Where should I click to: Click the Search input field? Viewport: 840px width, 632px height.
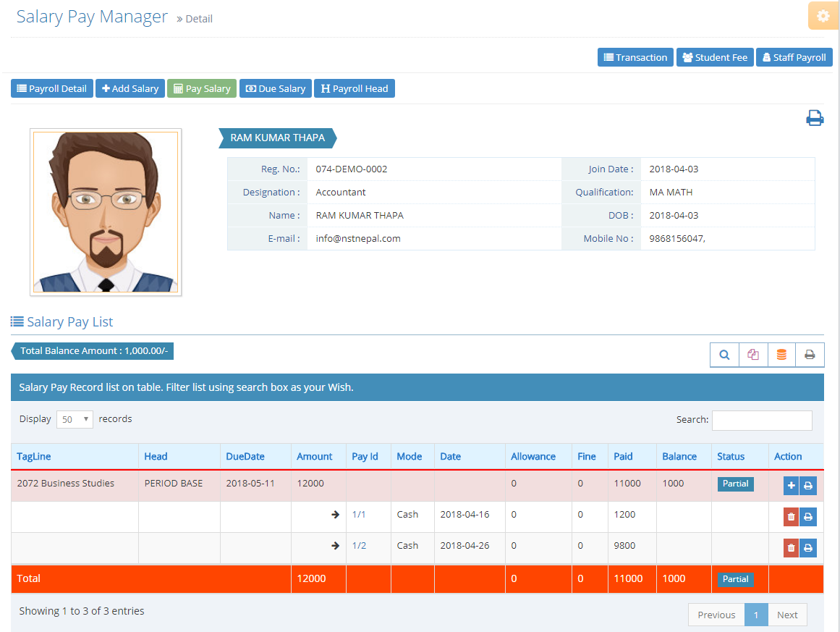coord(761,420)
